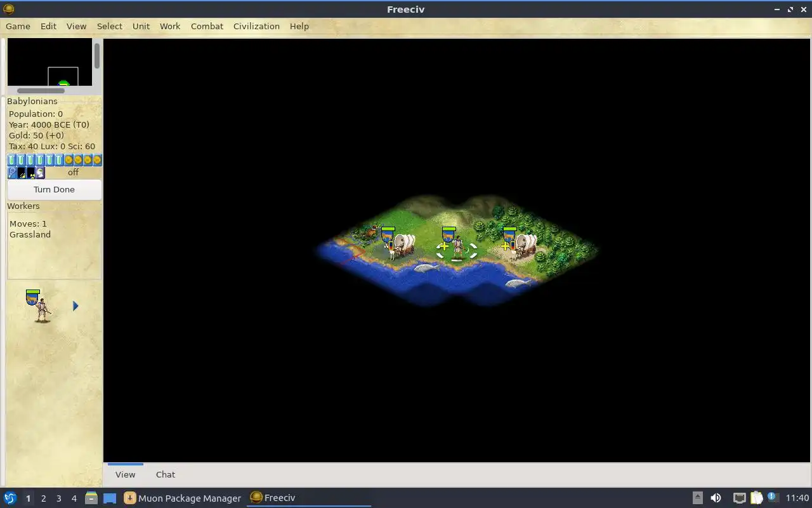Click the fish near the right shoreline

pyautogui.click(x=518, y=283)
